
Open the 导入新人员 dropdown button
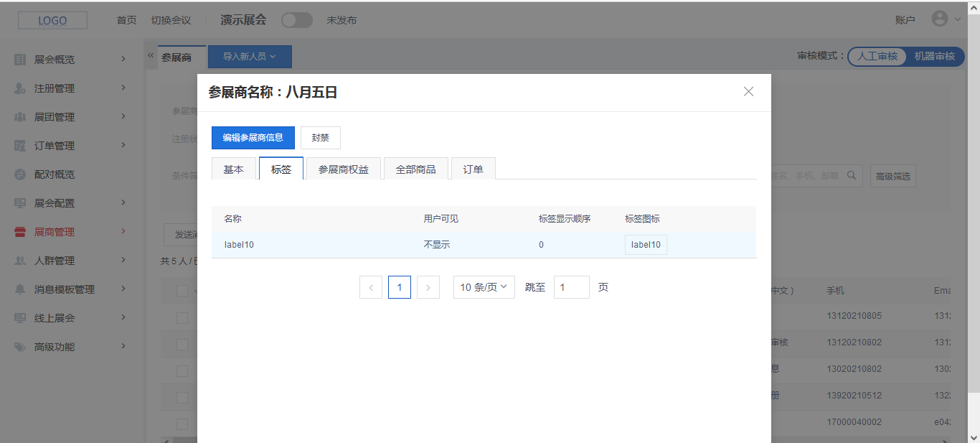[x=250, y=57]
